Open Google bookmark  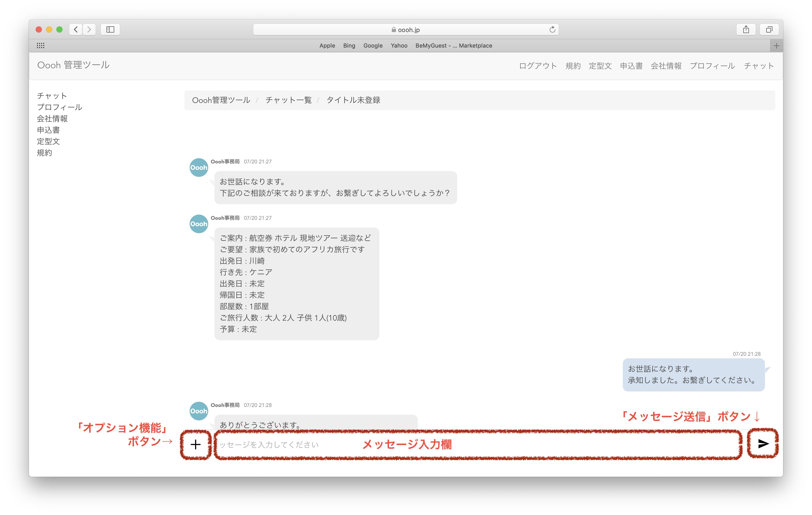[x=373, y=46]
